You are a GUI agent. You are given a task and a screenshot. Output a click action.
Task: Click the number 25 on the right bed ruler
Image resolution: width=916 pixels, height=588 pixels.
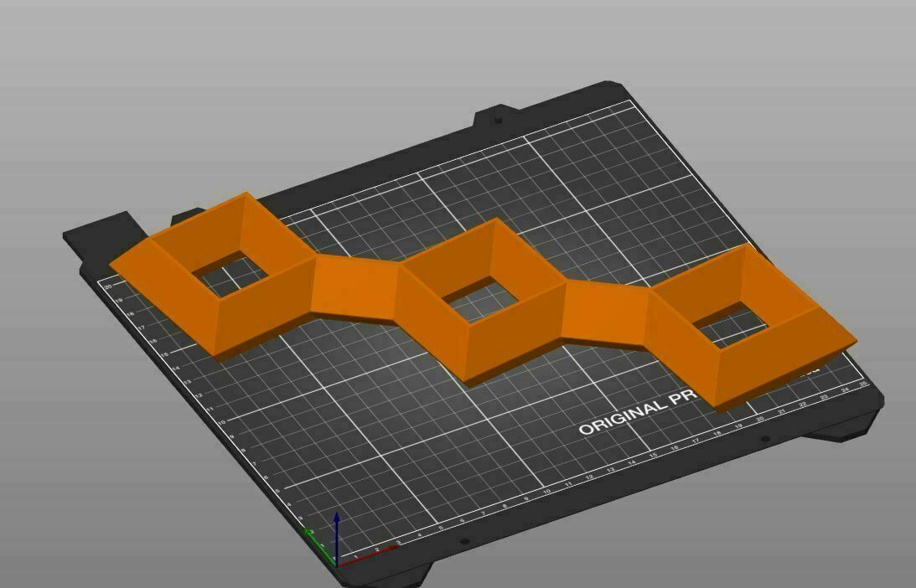click(x=864, y=384)
